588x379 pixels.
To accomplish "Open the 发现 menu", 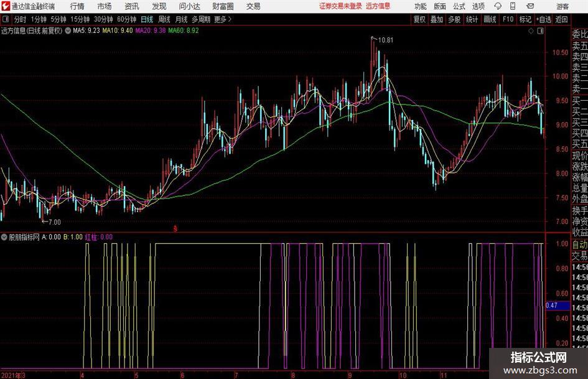I will [x=159, y=6].
